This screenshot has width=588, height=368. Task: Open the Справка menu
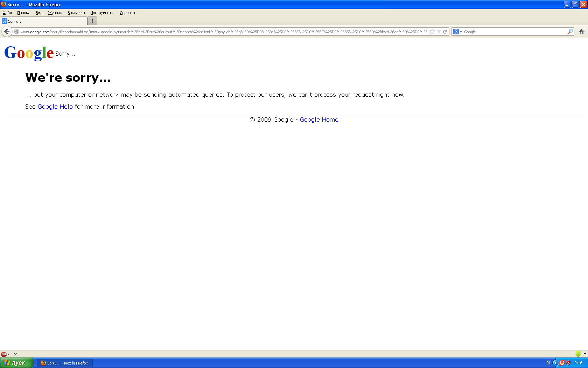click(127, 13)
